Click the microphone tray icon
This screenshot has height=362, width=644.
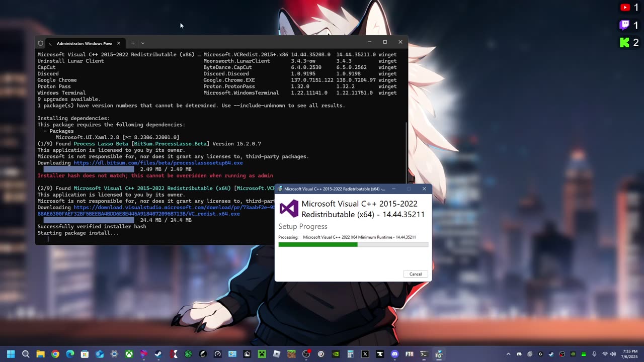594,354
